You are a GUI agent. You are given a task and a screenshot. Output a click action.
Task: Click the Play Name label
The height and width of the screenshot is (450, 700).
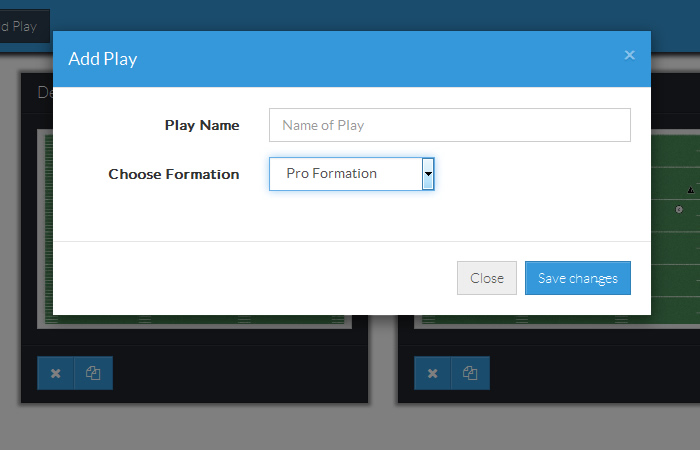pos(202,125)
